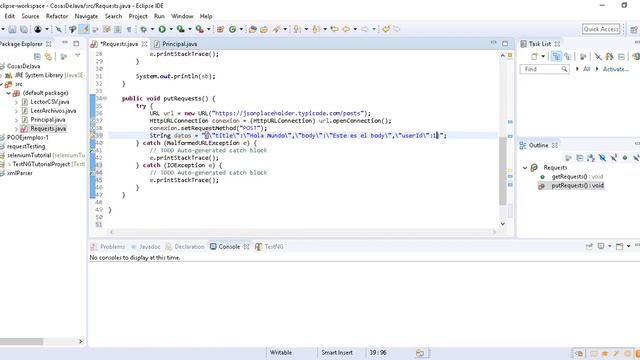Viewport: 640px width, 360px height.
Task: Collapse the (default package) node
Action: click(8, 93)
